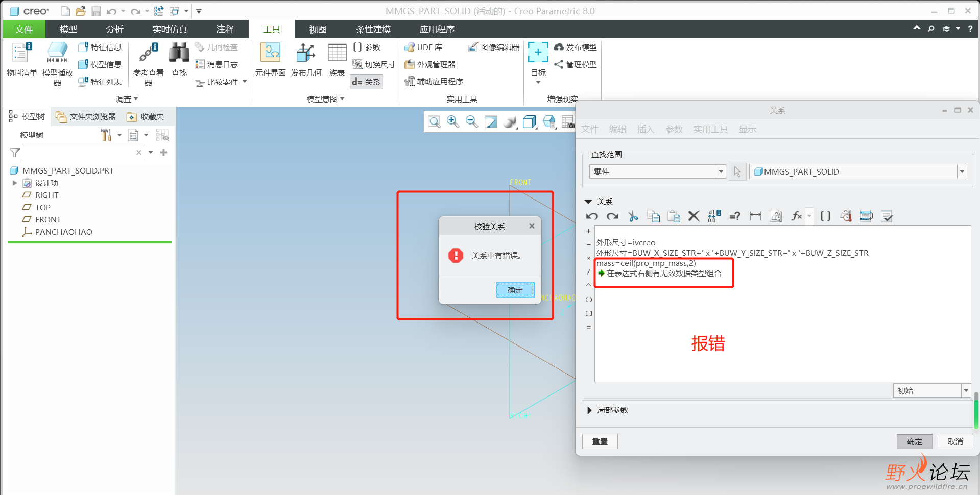The width and height of the screenshot is (980, 495).
Task: Click the 发布模型 button
Action: tap(576, 47)
